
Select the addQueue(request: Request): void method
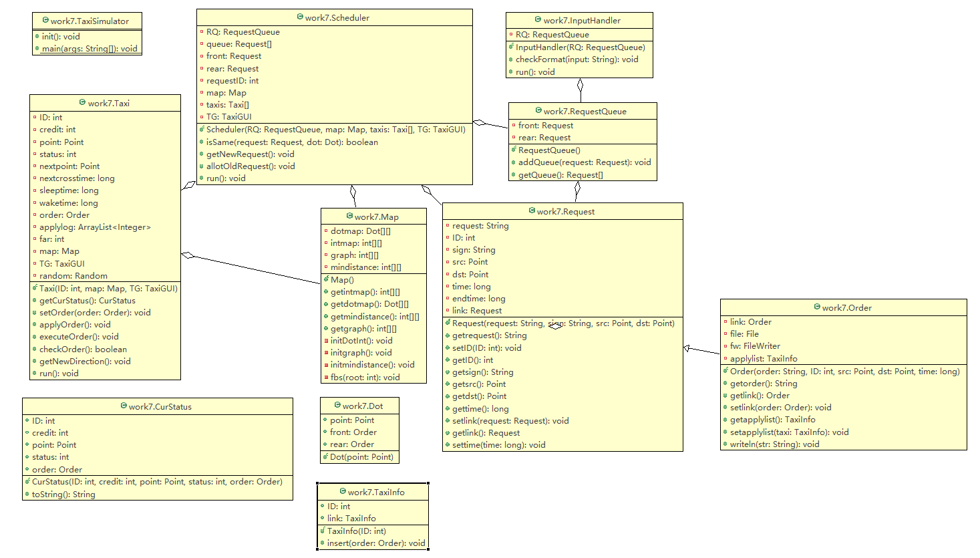(584, 162)
